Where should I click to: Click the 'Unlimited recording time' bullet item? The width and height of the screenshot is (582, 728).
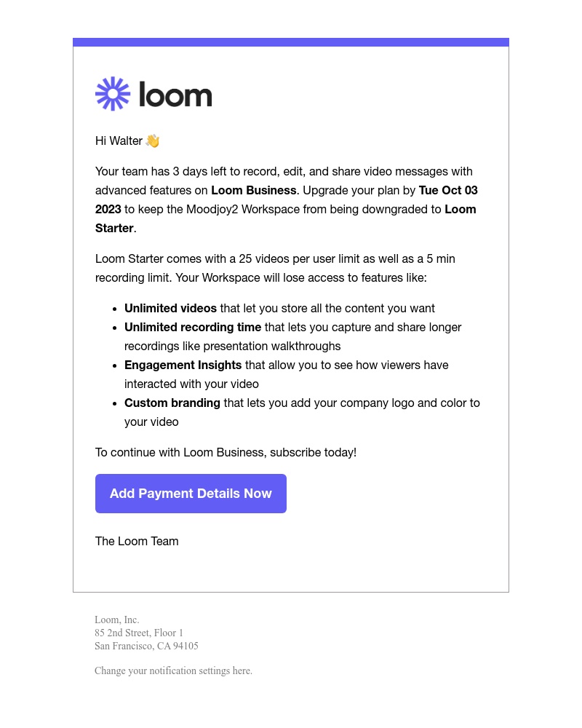click(193, 327)
